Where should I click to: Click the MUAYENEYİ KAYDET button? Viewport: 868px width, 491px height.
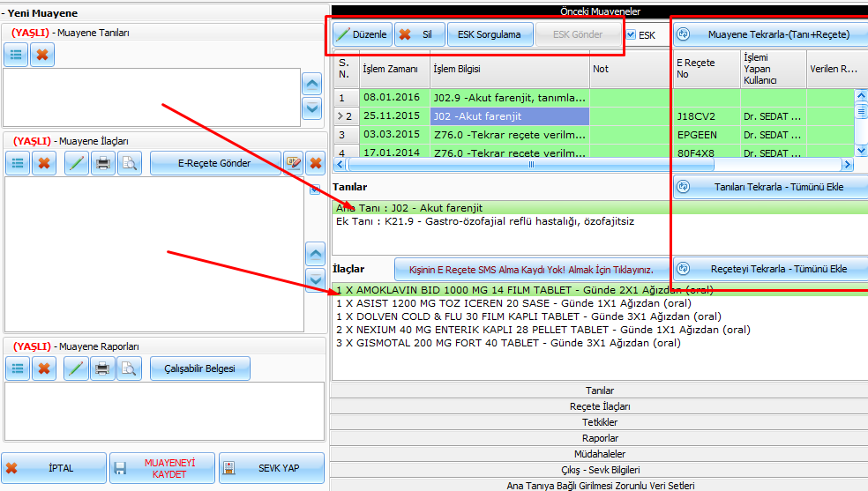[161, 468]
